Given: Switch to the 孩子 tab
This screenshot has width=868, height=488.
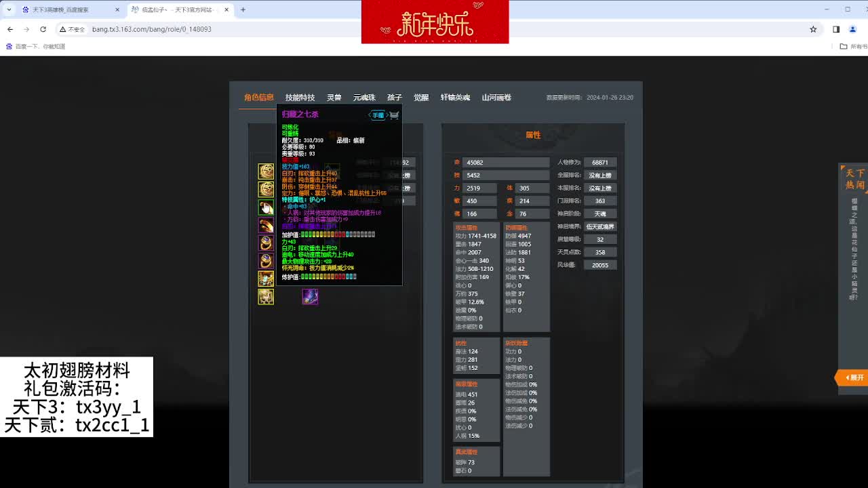Looking at the screenshot, I should 395,98.
